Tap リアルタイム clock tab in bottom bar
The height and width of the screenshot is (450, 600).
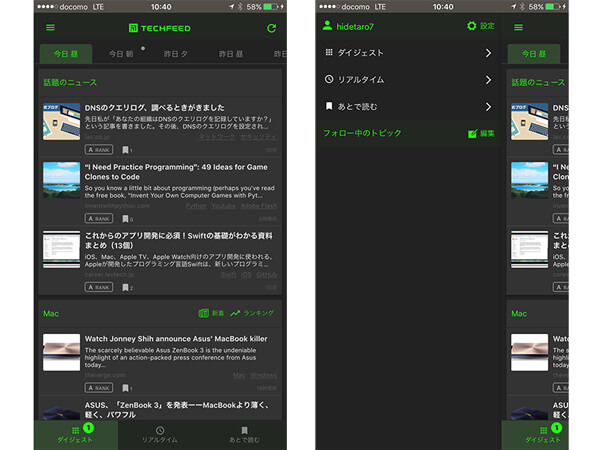pos(160,435)
